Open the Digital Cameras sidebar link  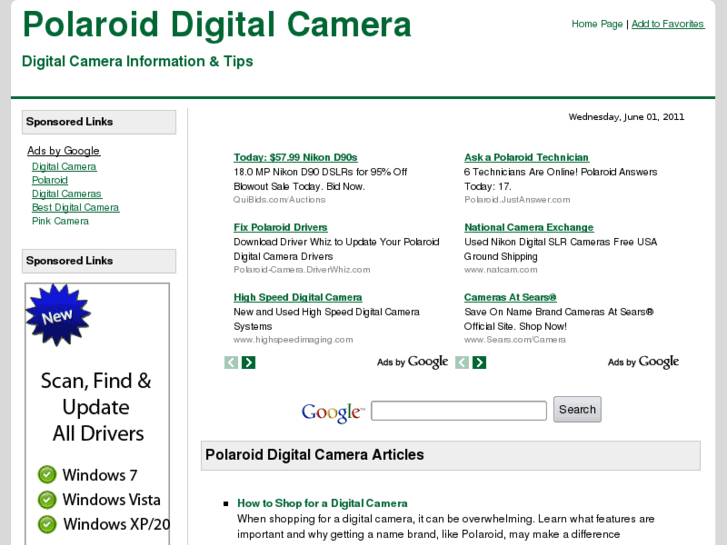[67, 193]
